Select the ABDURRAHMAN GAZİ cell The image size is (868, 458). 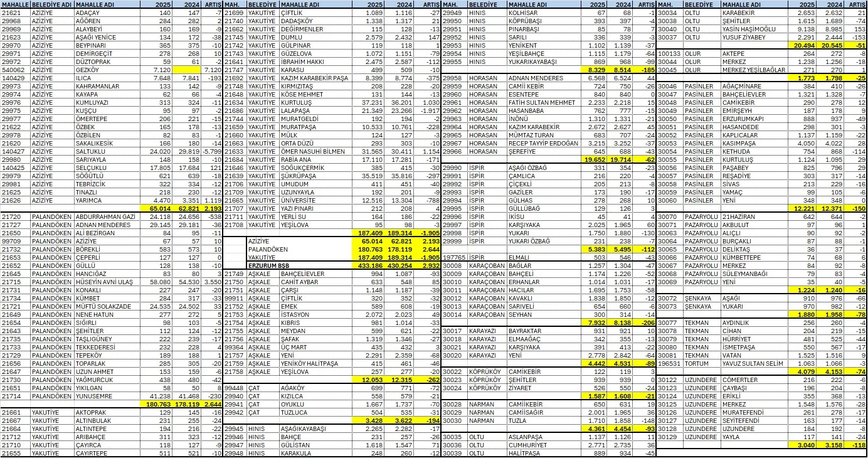(105, 216)
